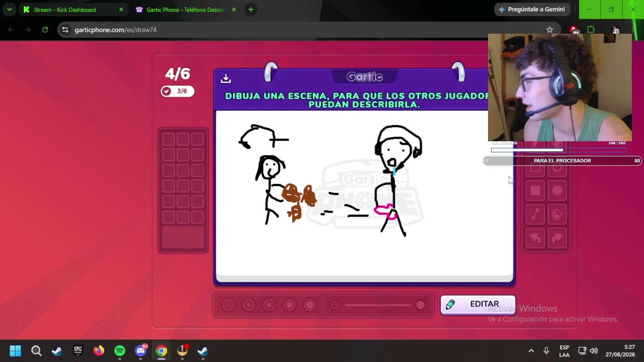Open Windows taskbar search

pos(36,350)
